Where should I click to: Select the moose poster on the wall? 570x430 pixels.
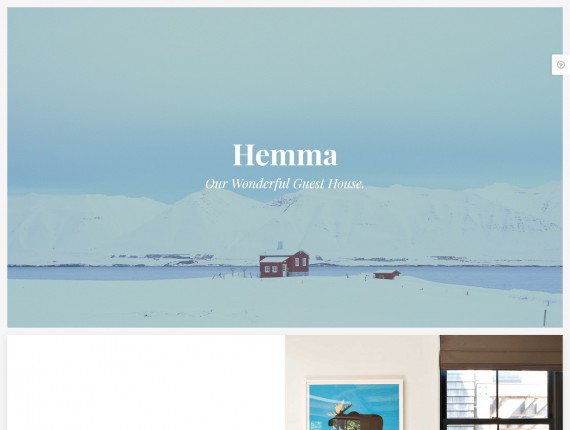355,404
